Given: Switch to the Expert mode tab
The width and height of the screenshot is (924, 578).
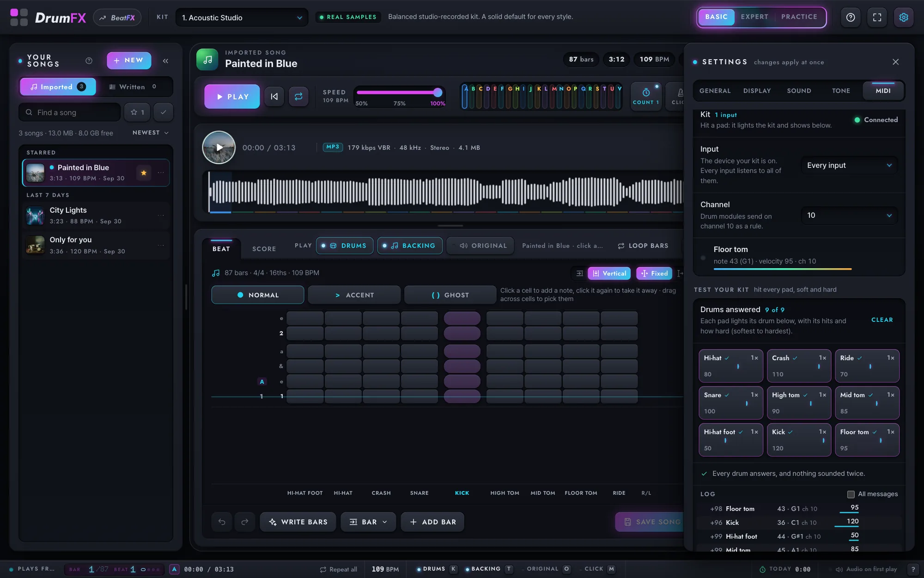Looking at the screenshot, I should [x=754, y=17].
